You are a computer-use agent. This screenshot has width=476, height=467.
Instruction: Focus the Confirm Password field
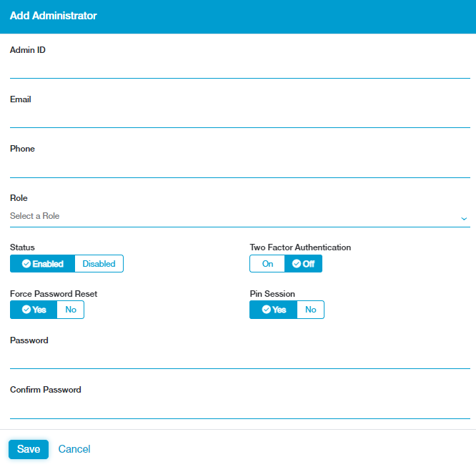239,408
